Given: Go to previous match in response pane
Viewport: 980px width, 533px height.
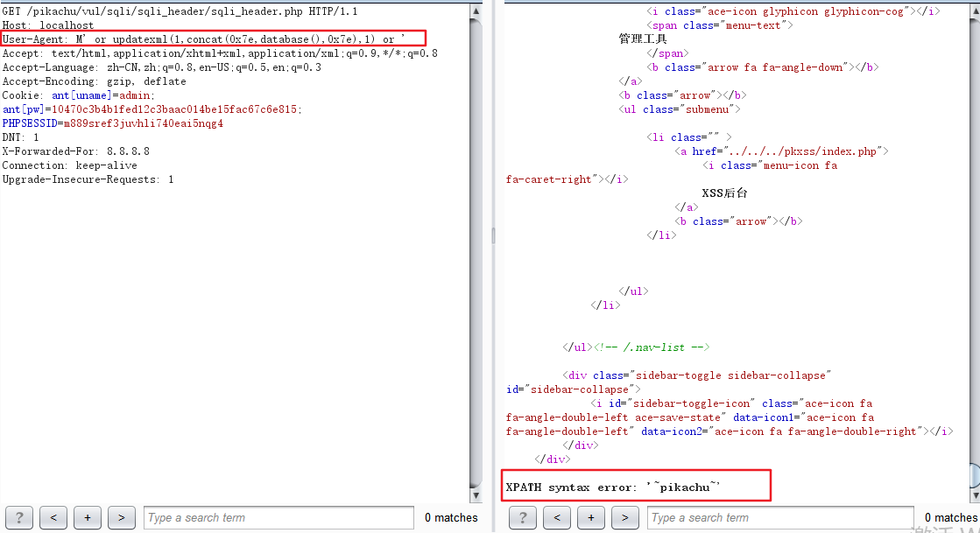Looking at the screenshot, I should tap(557, 517).
